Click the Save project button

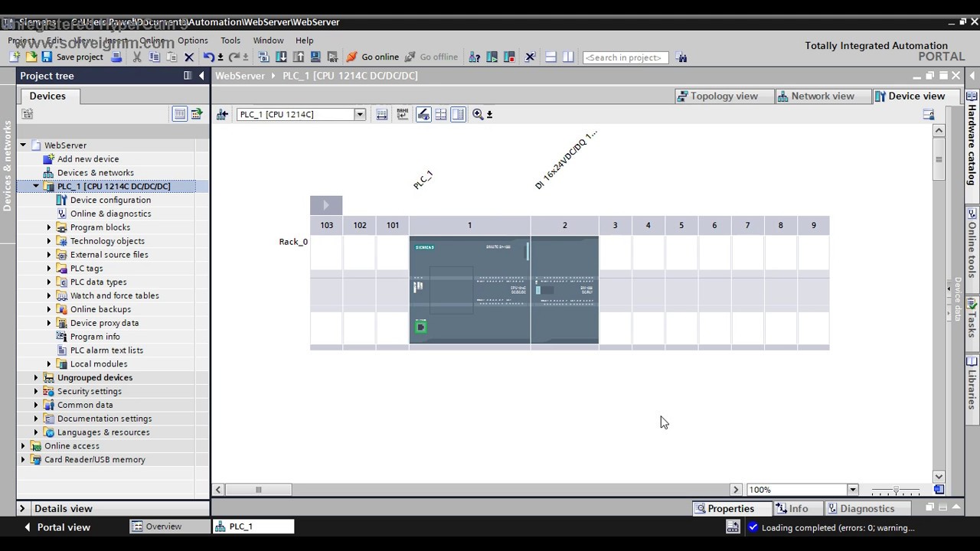[73, 57]
